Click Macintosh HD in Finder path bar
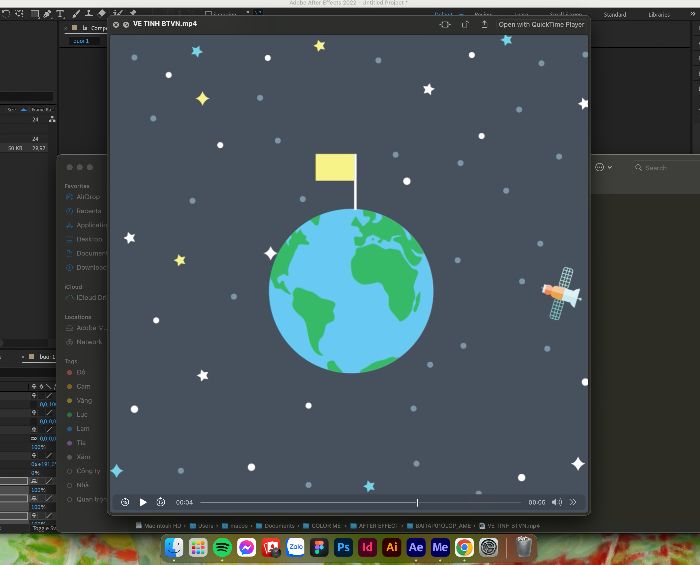This screenshot has width=700, height=565. [x=159, y=526]
